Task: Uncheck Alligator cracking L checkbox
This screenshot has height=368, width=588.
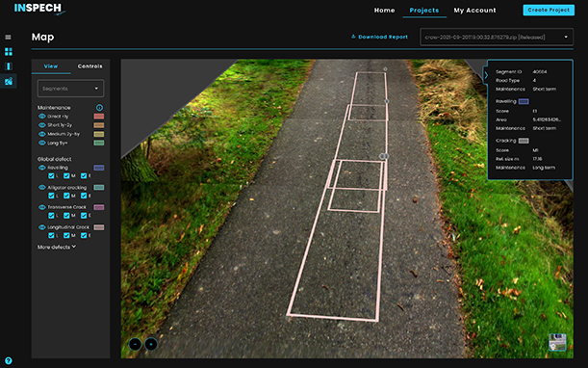Action: coord(51,196)
